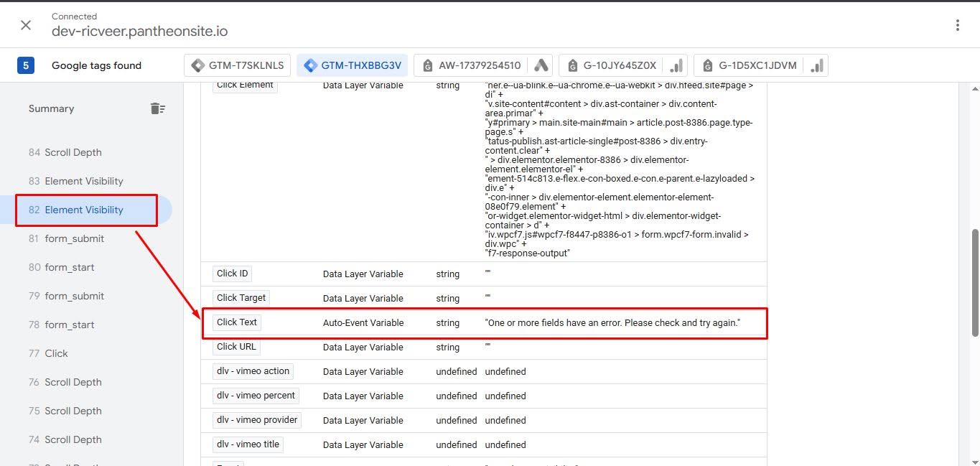980x466 pixels.
Task: Select event 77 Click
Action: tap(48, 353)
